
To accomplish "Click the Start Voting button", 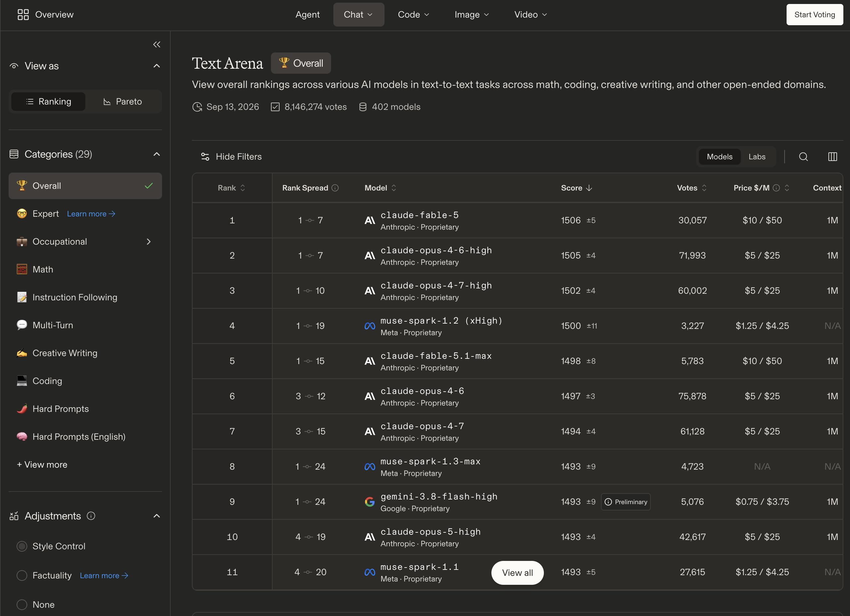I will (814, 15).
